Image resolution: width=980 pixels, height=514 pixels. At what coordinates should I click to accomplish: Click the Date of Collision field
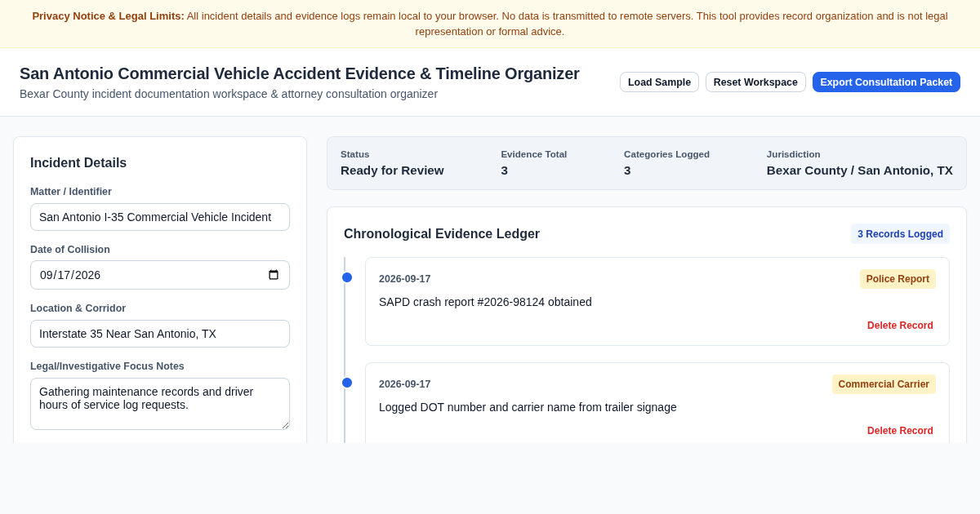click(x=160, y=275)
